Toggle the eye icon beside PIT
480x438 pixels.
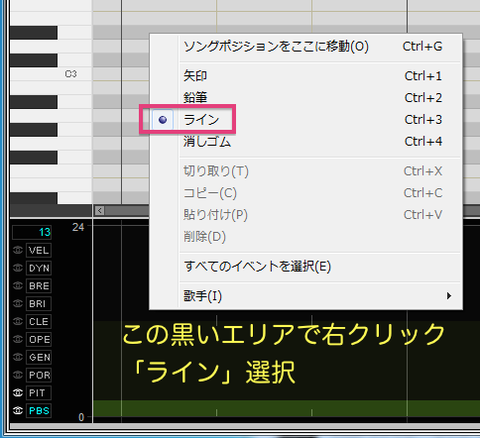point(18,393)
